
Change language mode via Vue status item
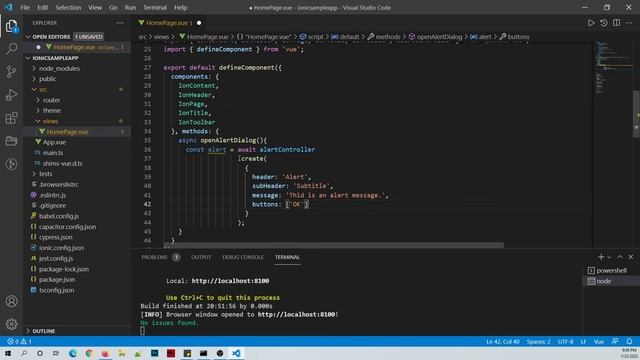[598, 341]
